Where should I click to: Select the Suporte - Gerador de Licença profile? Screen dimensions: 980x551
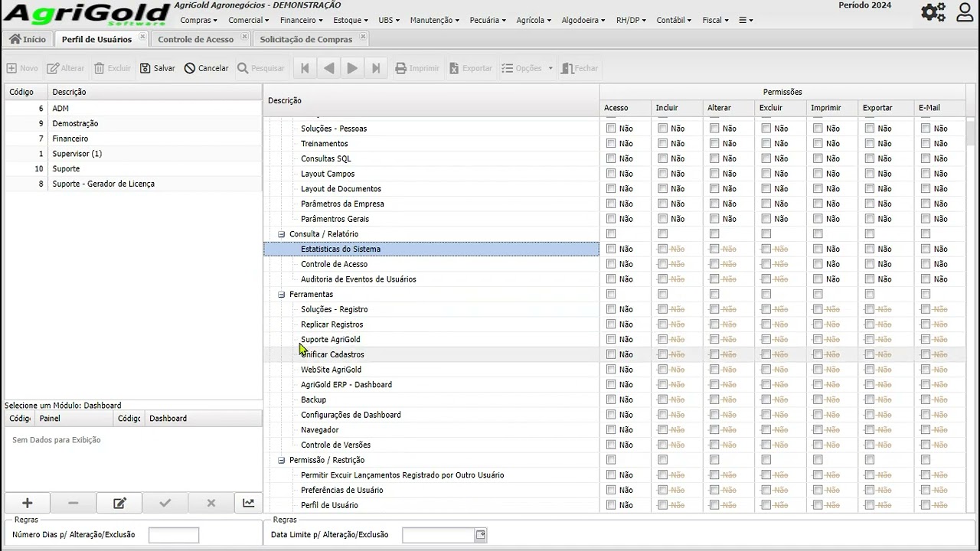click(x=133, y=184)
